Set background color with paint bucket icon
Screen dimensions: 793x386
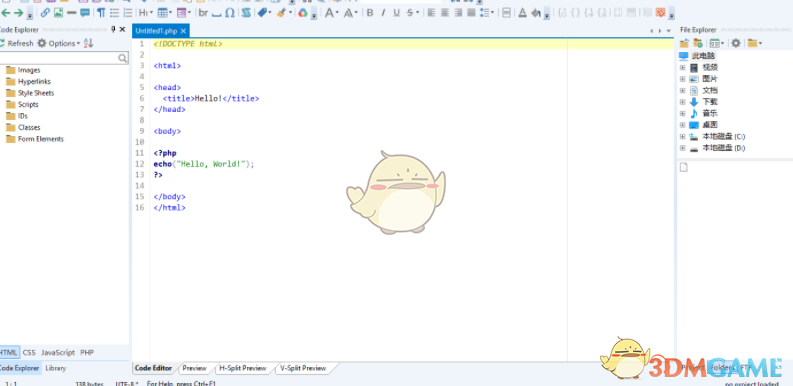click(x=536, y=13)
